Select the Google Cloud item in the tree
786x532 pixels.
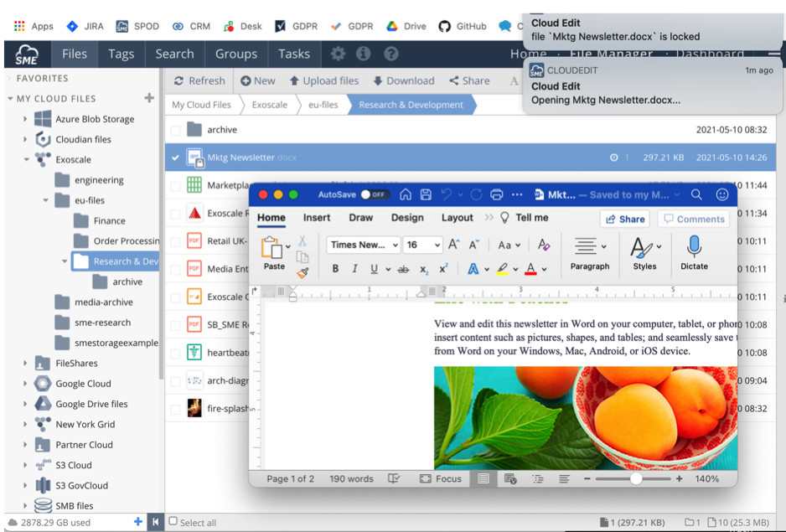coord(83,384)
